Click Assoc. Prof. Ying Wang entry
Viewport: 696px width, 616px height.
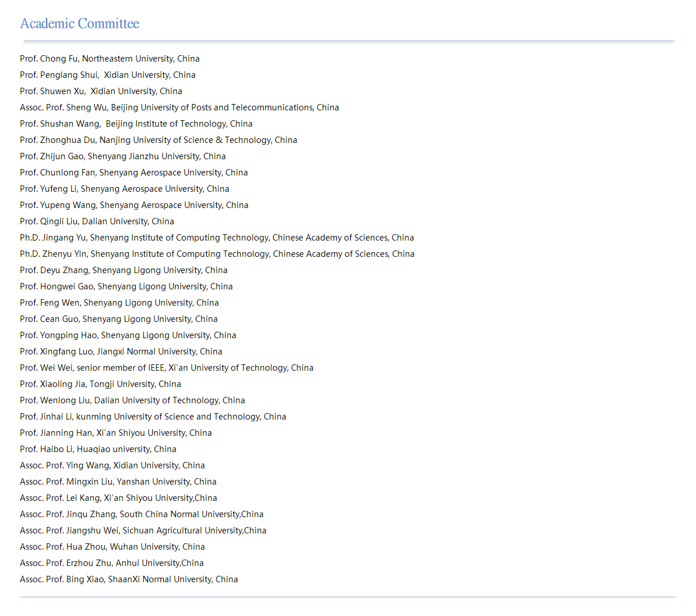[x=112, y=466]
